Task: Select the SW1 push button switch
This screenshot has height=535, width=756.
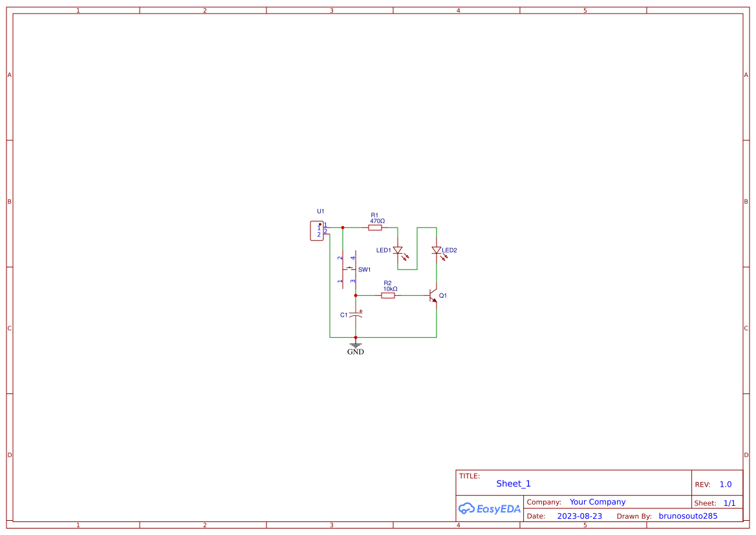Action: (x=349, y=269)
